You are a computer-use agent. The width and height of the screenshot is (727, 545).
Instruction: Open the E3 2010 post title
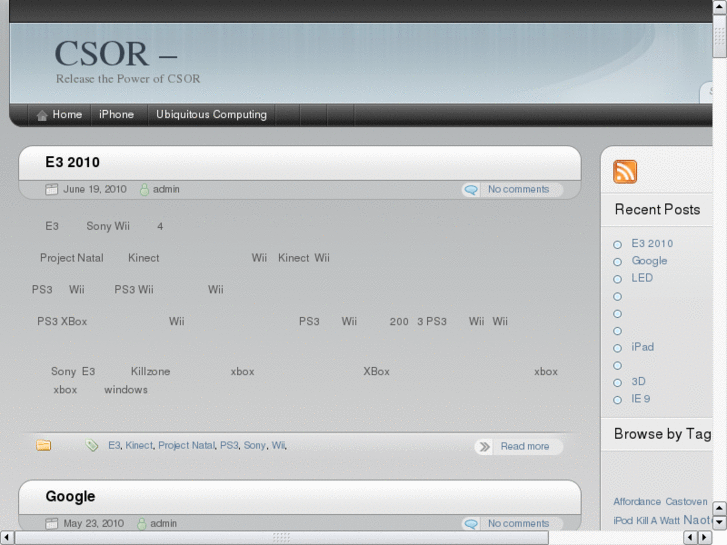[72, 162]
